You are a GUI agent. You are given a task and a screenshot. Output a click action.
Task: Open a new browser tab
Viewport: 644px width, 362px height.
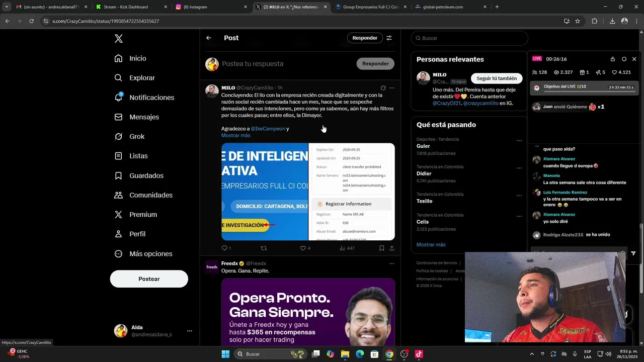pyautogui.click(x=497, y=7)
